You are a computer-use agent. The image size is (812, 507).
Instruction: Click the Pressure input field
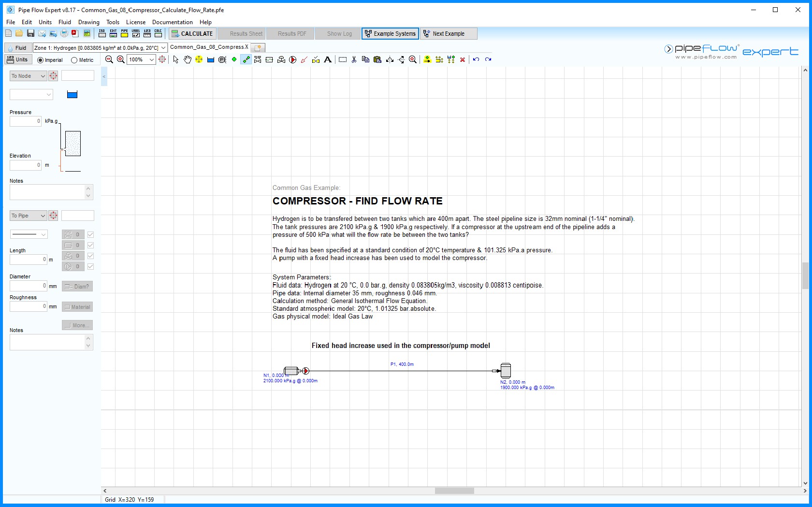(x=26, y=121)
